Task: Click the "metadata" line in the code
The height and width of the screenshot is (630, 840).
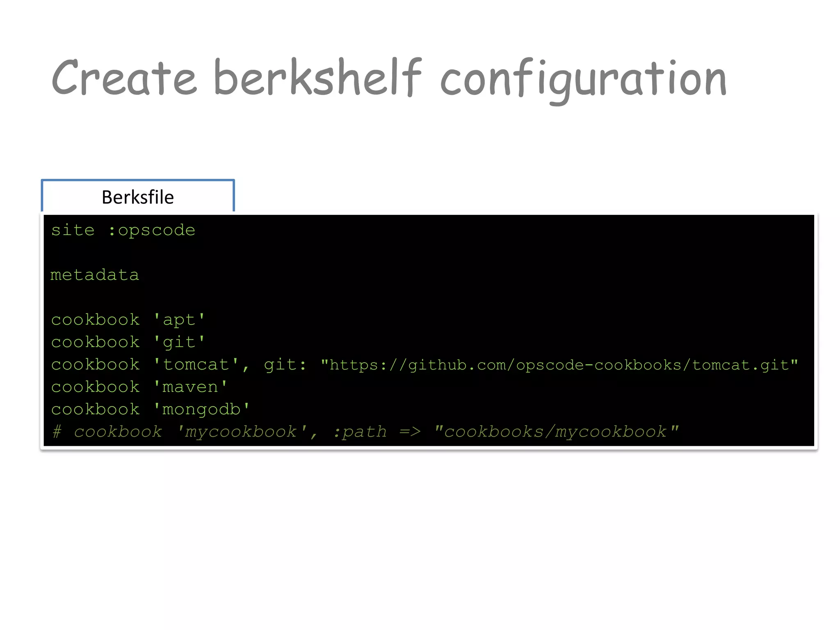Action: [x=95, y=275]
